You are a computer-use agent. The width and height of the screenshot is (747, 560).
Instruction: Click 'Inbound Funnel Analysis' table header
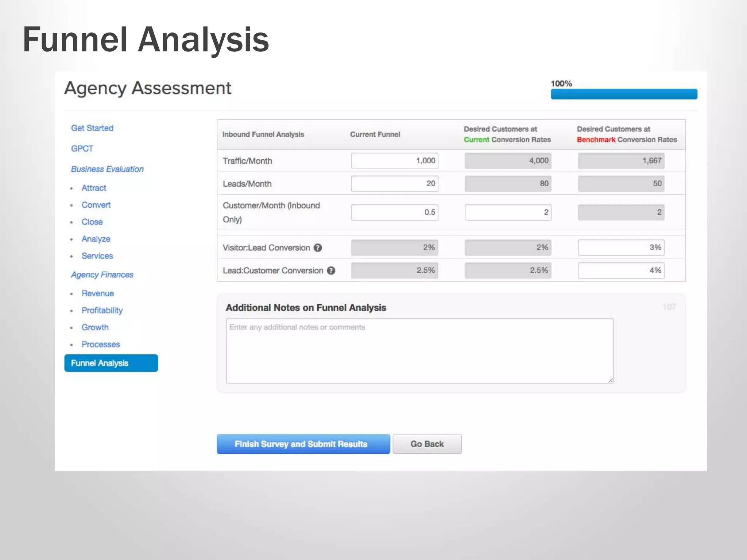click(x=263, y=135)
